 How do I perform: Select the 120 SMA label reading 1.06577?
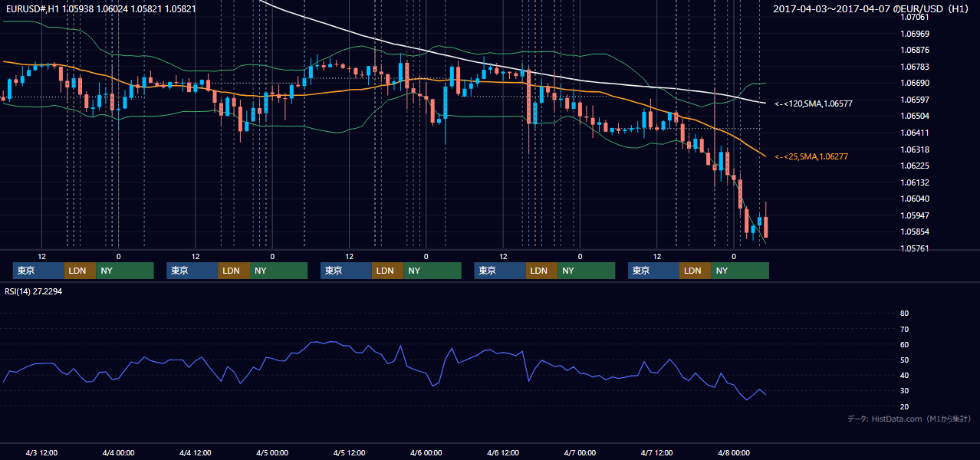coord(814,103)
